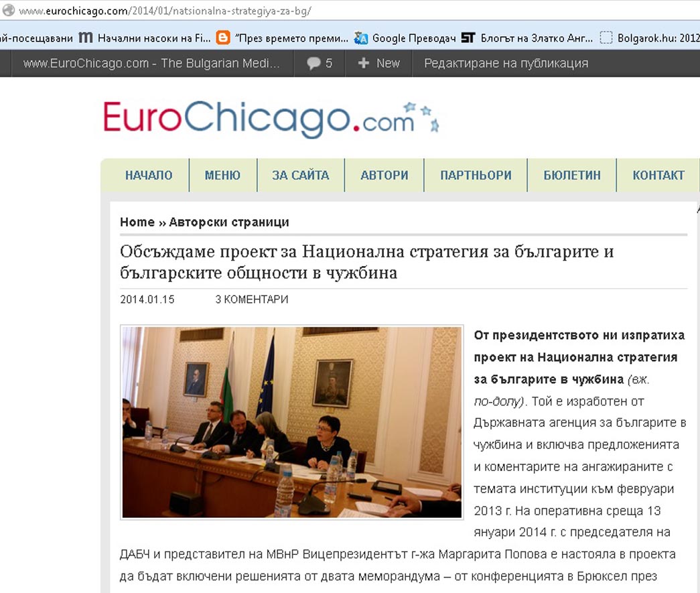Click Редактиране на публикация in admin bar

click(x=506, y=64)
